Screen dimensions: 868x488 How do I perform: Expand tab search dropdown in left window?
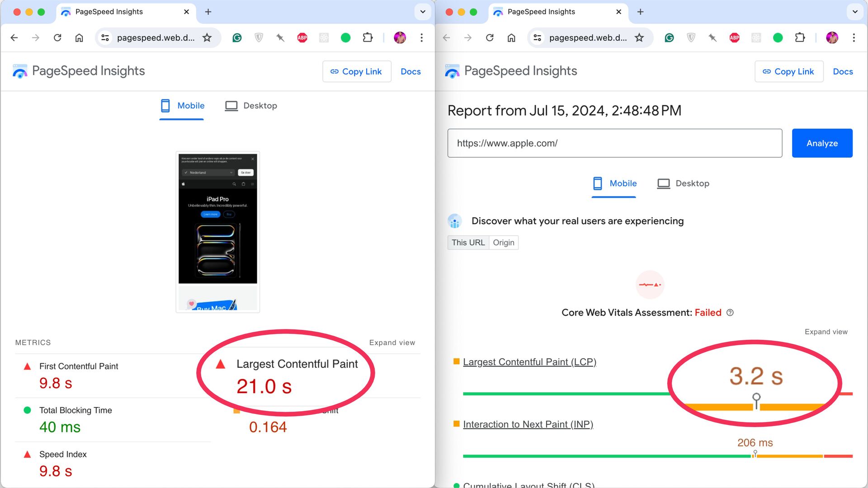(423, 12)
